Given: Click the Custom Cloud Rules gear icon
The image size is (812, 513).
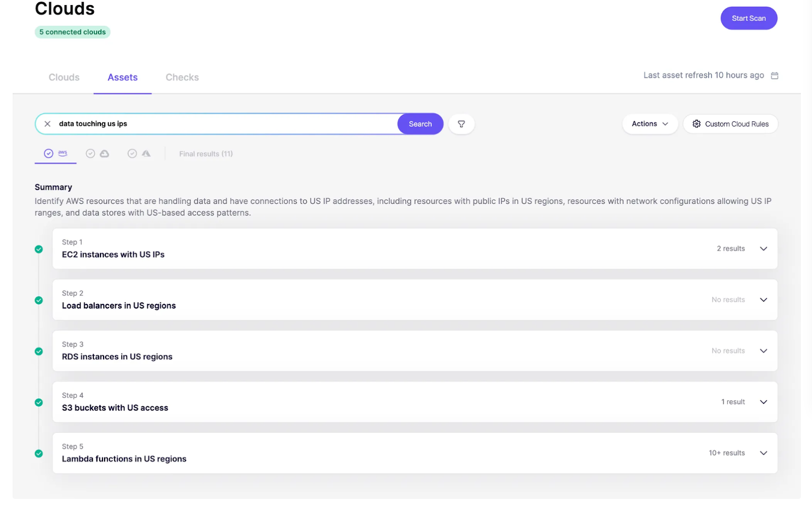Looking at the screenshot, I should tap(696, 124).
